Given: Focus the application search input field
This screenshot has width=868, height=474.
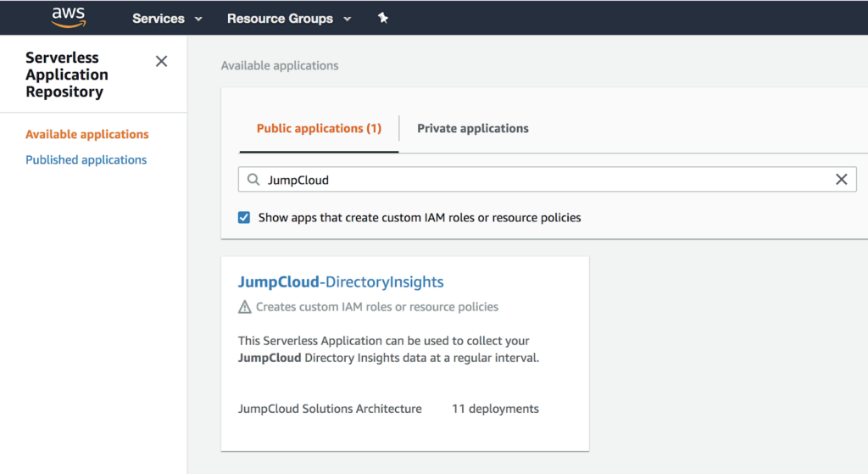Looking at the screenshot, I should click(542, 180).
